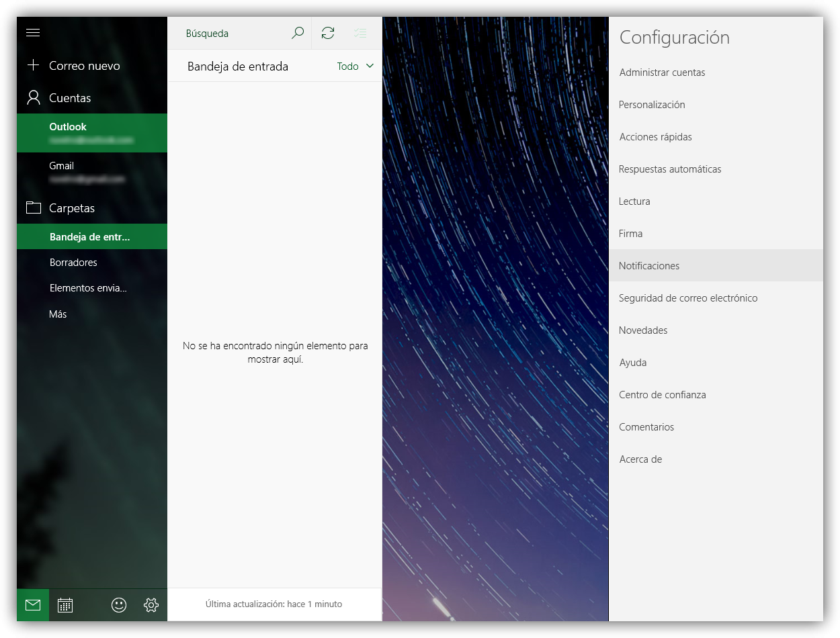Click the 'No se ha encontrado' empty message

point(276,353)
